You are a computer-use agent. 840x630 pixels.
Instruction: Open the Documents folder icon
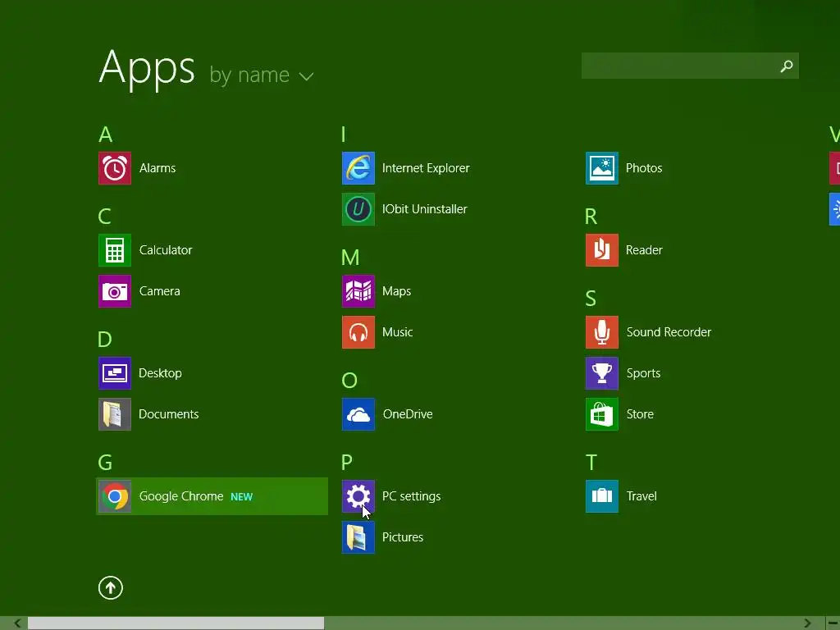click(x=115, y=414)
